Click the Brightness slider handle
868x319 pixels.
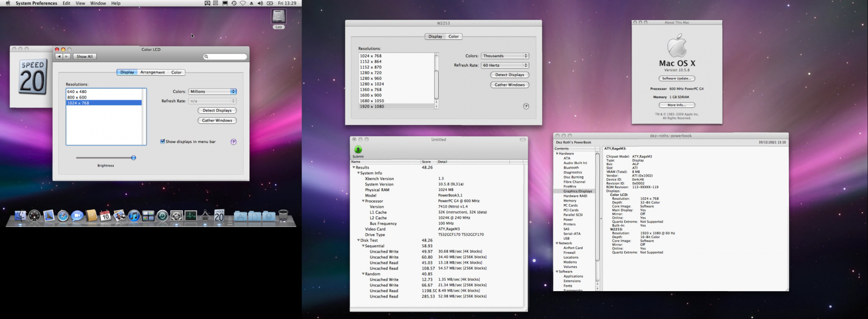point(134,158)
